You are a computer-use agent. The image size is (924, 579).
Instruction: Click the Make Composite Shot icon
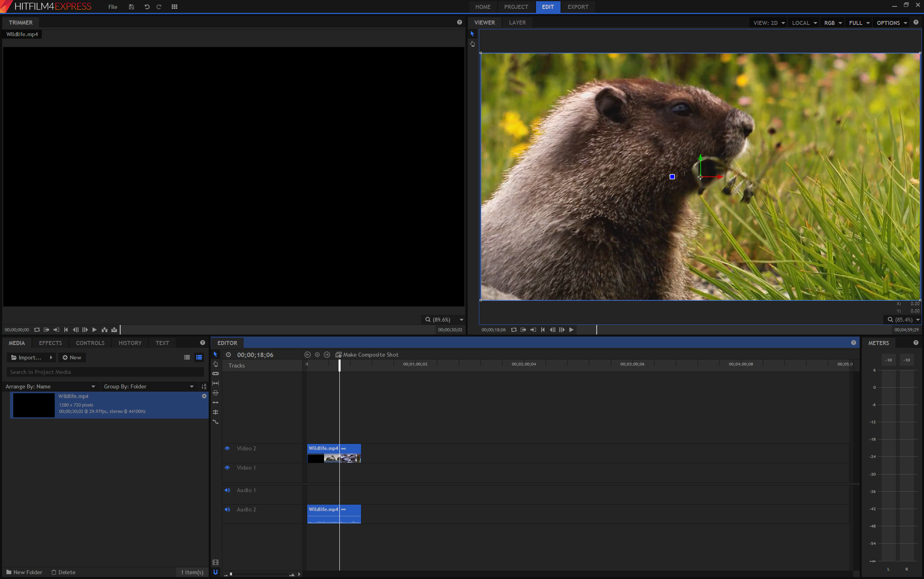[x=339, y=355]
